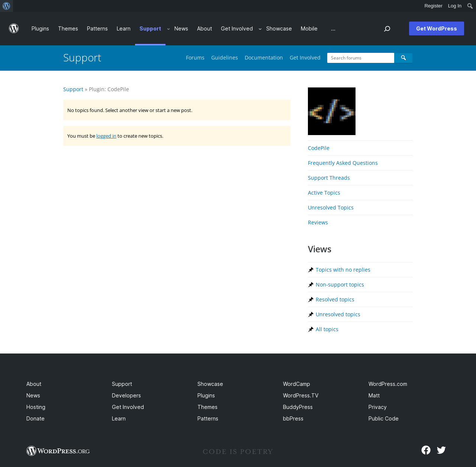This screenshot has width=476, height=467.
Task: Click Register in admin bar
Action: (433, 6)
